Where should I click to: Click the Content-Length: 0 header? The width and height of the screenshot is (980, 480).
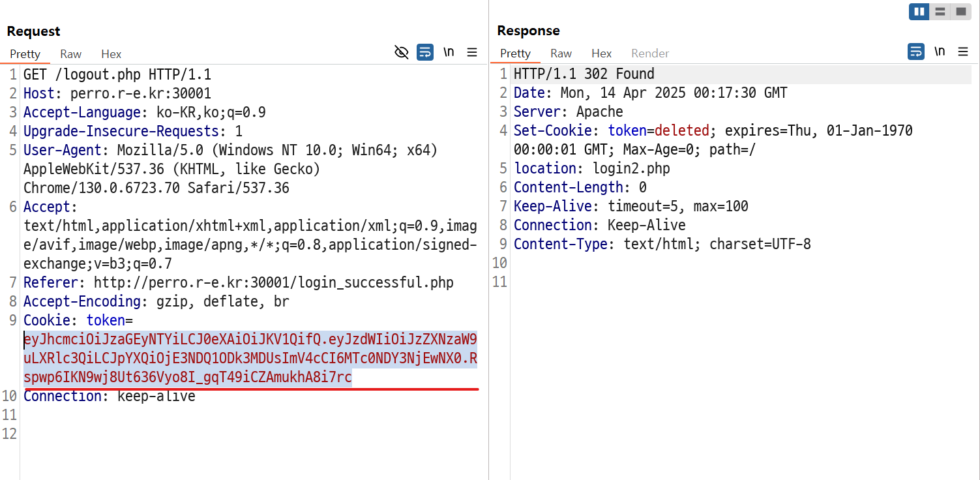point(580,188)
